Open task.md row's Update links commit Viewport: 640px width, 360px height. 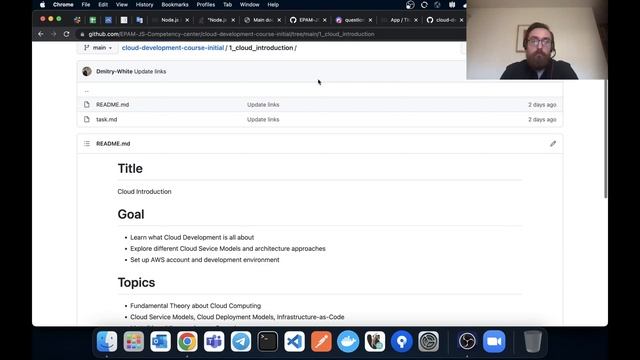coord(263,120)
